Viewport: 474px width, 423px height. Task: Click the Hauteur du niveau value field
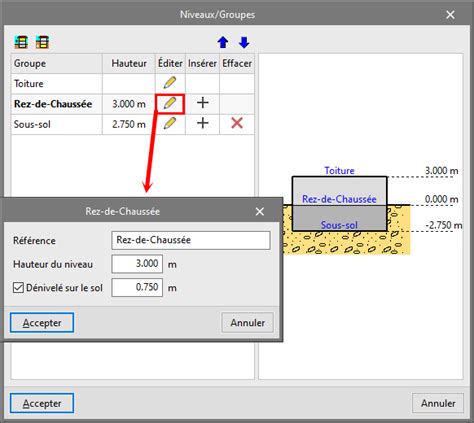pyautogui.click(x=137, y=264)
